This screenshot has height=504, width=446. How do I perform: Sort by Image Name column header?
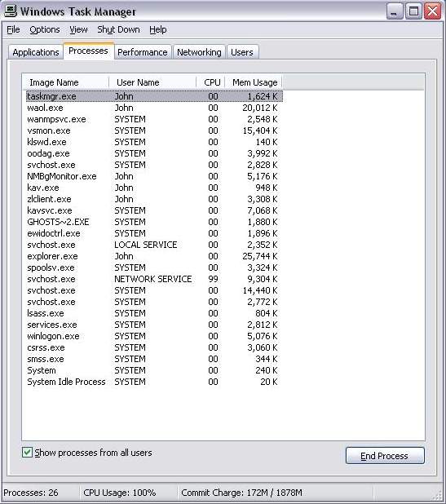pos(66,82)
